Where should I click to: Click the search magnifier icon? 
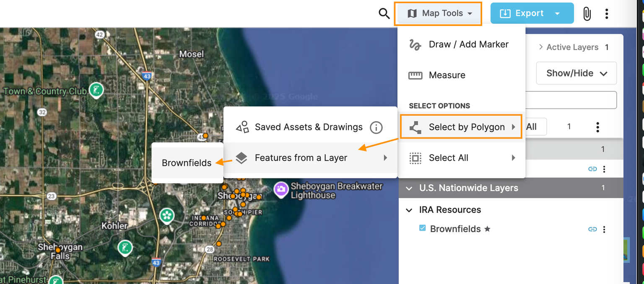pos(384,13)
